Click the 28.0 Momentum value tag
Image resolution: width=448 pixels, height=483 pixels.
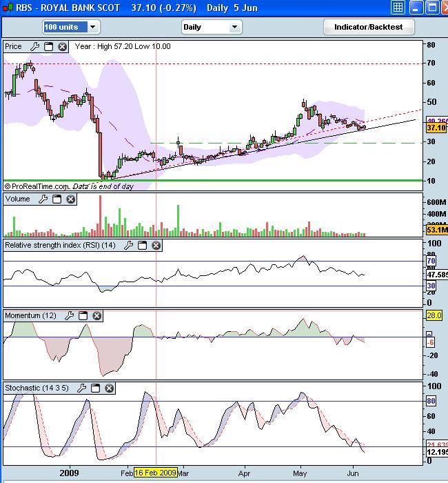(x=434, y=315)
